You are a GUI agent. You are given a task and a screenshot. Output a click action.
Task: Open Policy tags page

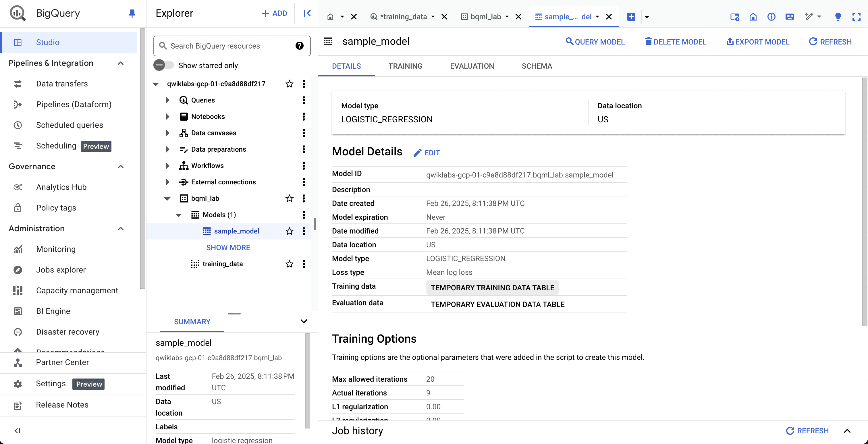pos(56,208)
